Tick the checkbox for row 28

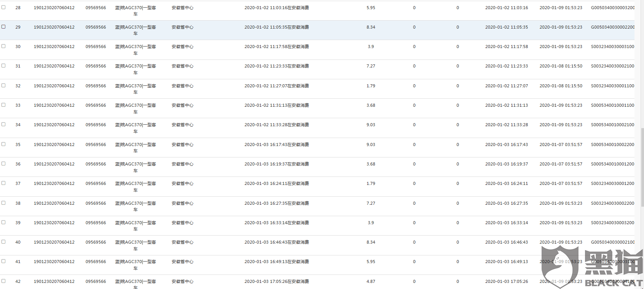click(3, 7)
